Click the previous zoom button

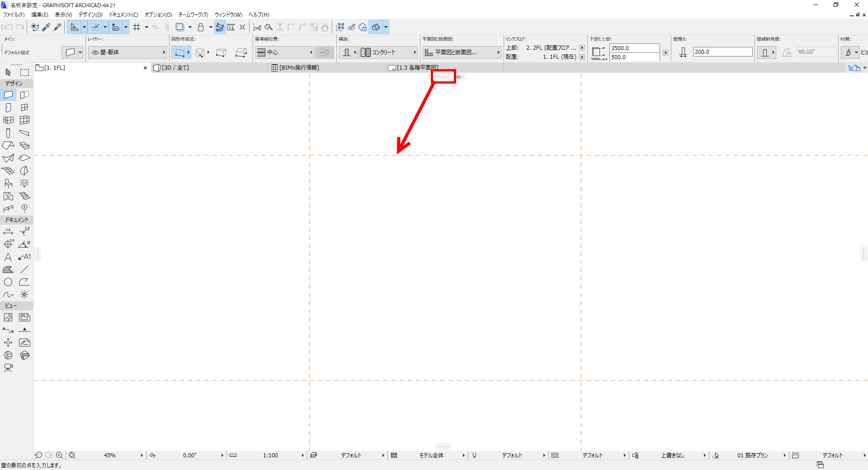pyautogui.click(x=38, y=456)
